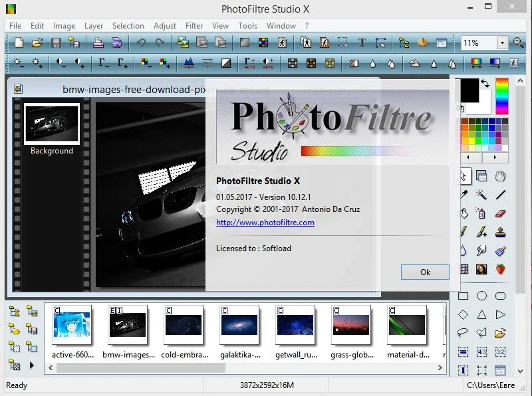Open the material-d thumbnail in explorer

tap(407, 325)
